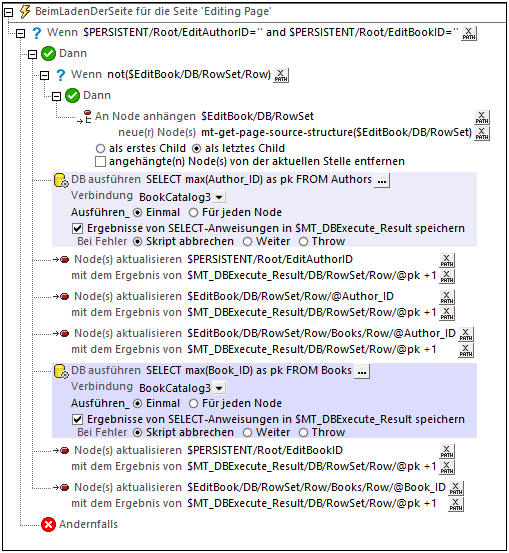This screenshot has height=553, width=509.
Task: Collapse the BeimLadenDerSeite root tree node
Action: 9,13
